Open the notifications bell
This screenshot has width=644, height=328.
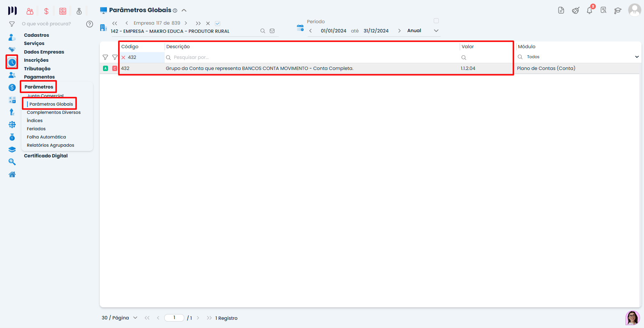589,10
